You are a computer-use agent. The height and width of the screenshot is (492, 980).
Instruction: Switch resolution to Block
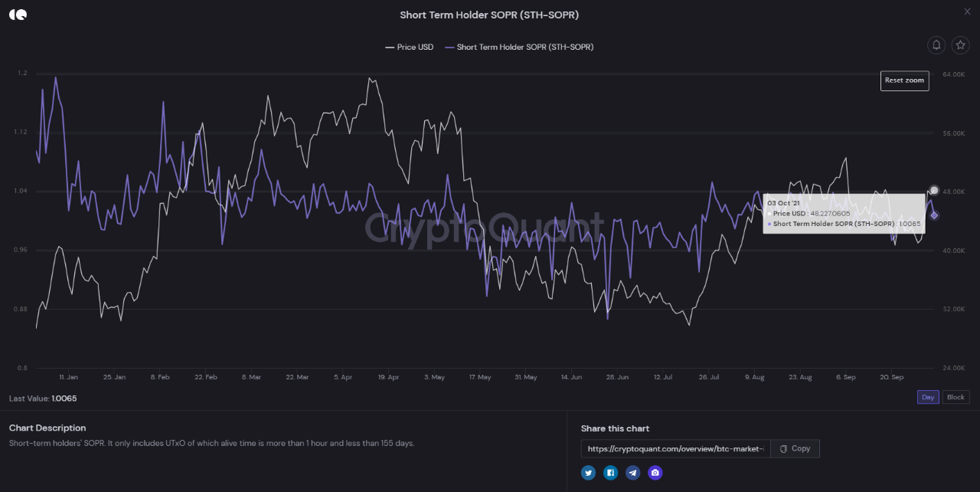pyautogui.click(x=955, y=397)
